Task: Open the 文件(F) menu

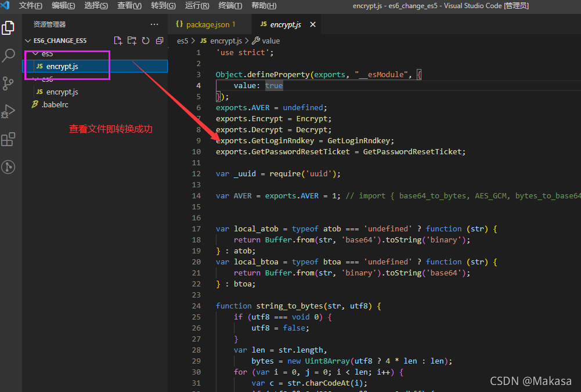Action: pos(30,6)
